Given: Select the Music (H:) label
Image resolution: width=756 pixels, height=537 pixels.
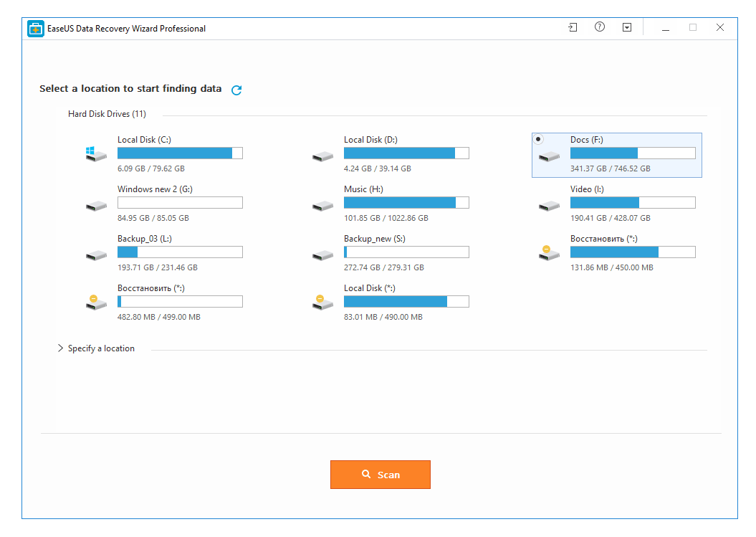Looking at the screenshot, I should 363,189.
